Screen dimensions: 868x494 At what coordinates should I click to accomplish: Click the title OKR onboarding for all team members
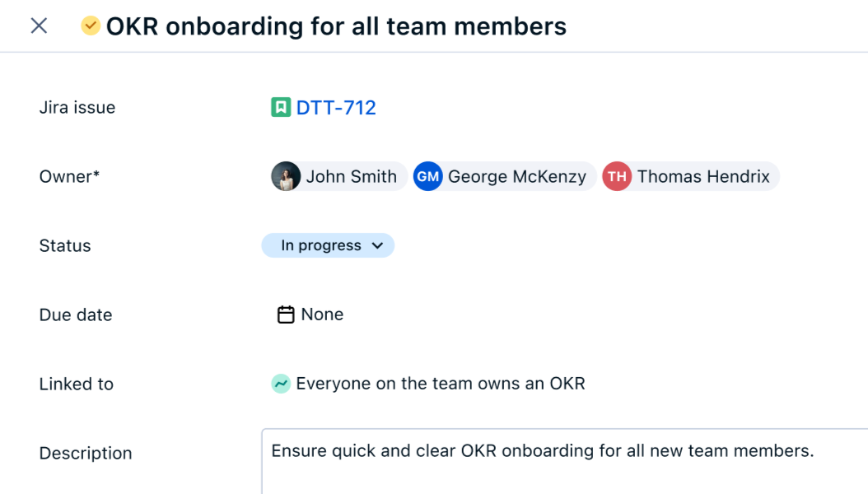336,26
